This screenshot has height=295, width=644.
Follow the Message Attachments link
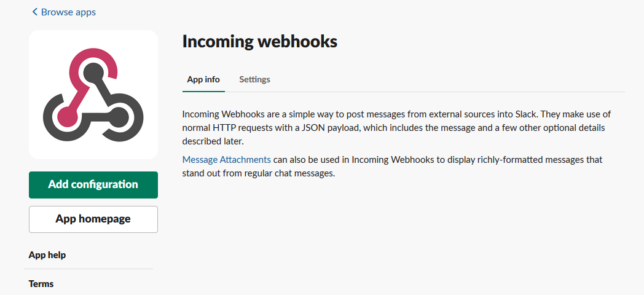point(227,160)
